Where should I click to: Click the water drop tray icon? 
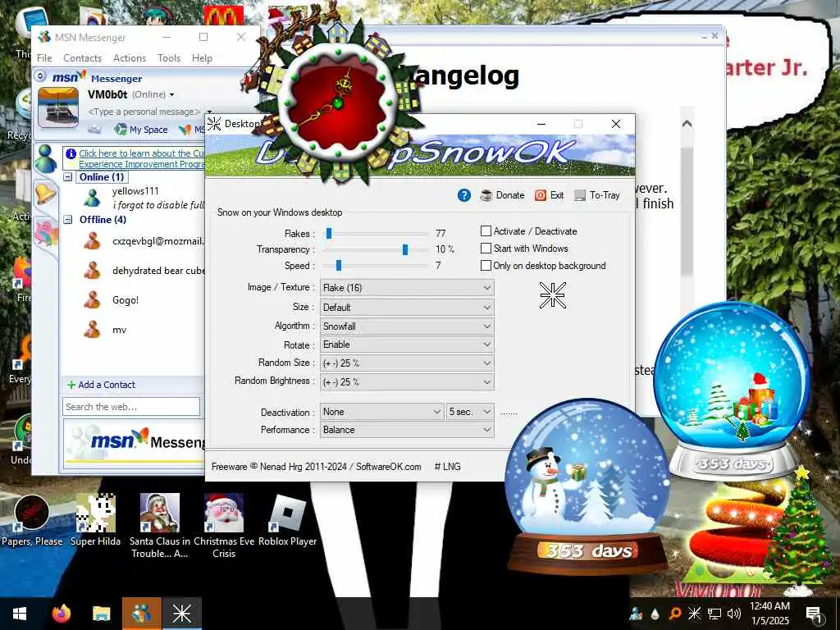point(655,614)
